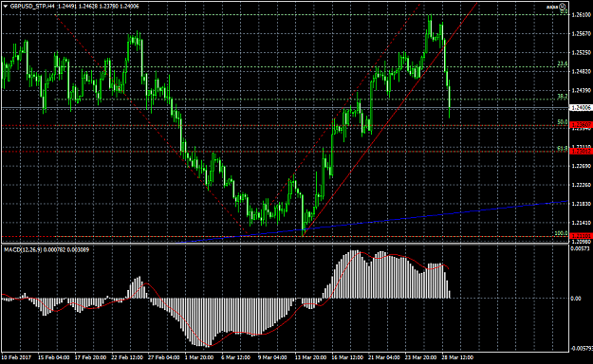Click the 1.25670 price scale value
The image size is (593, 364).
(582, 33)
